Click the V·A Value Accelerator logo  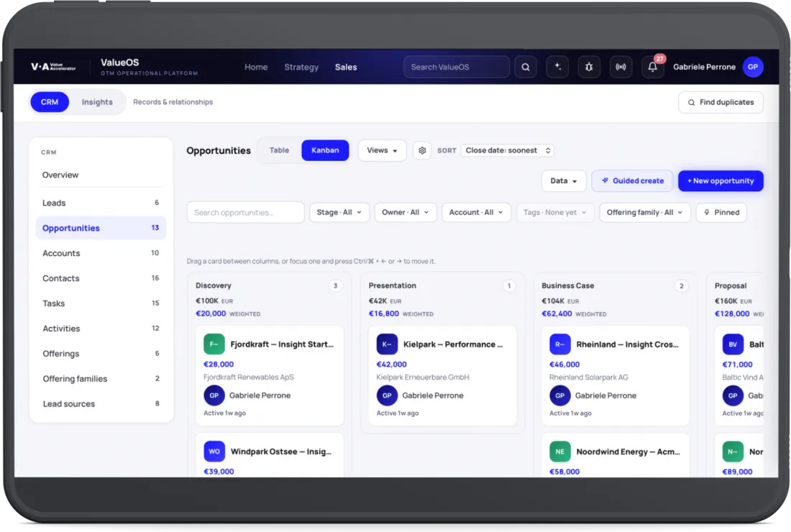tap(53, 67)
